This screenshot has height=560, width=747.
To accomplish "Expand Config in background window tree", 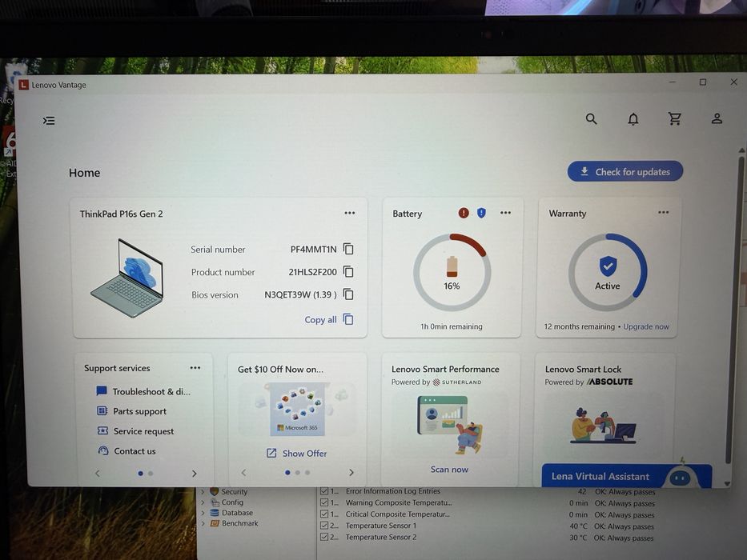I will pyautogui.click(x=203, y=502).
